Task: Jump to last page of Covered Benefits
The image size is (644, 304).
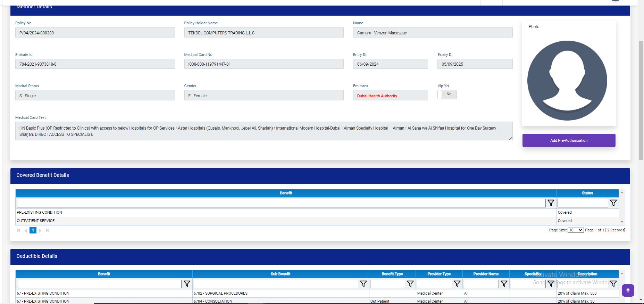Action: (x=48, y=230)
